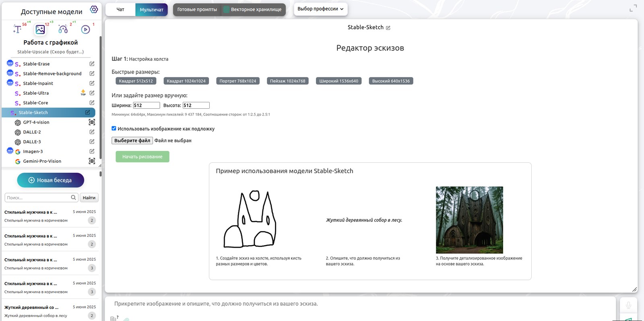Click vision eye icon for Gemini-Pro-Vision
This screenshot has height=321, width=644.
[92, 161]
